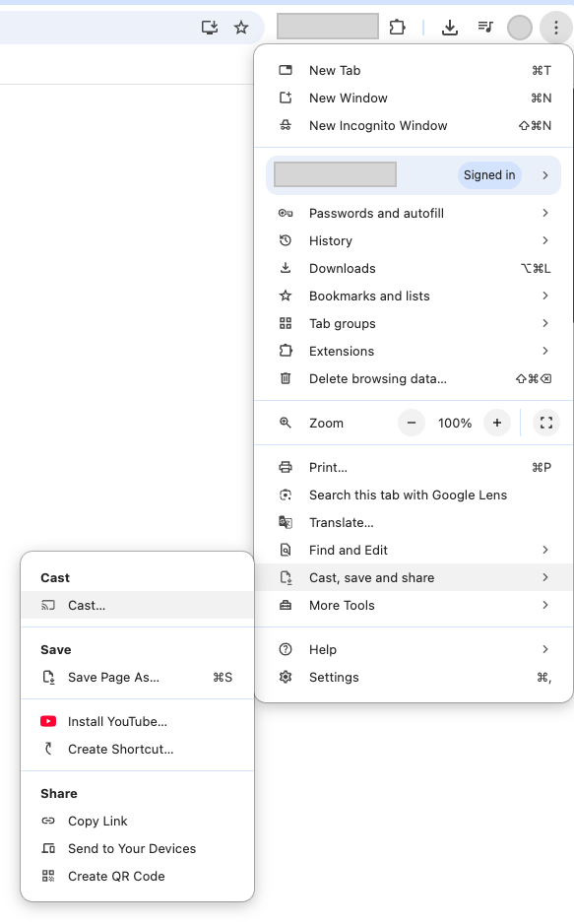Open the Extensions puzzle icon
This screenshot has height=924, width=574.
coord(397,28)
